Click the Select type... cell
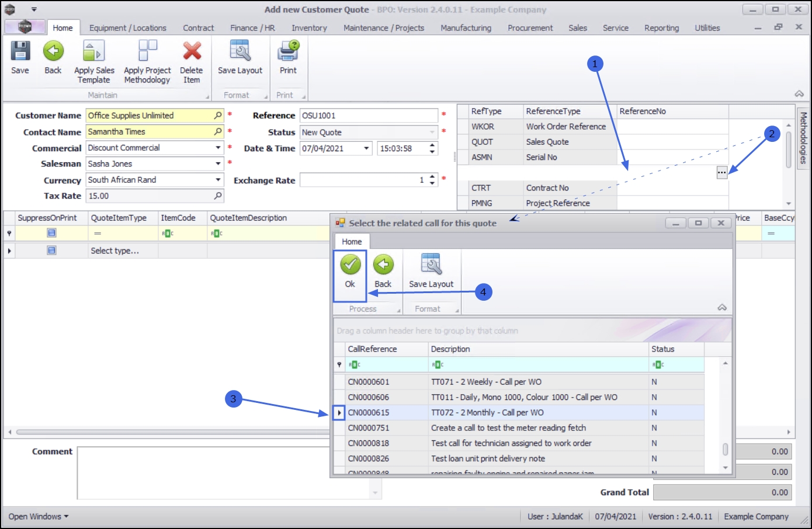 pyautogui.click(x=123, y=251)
